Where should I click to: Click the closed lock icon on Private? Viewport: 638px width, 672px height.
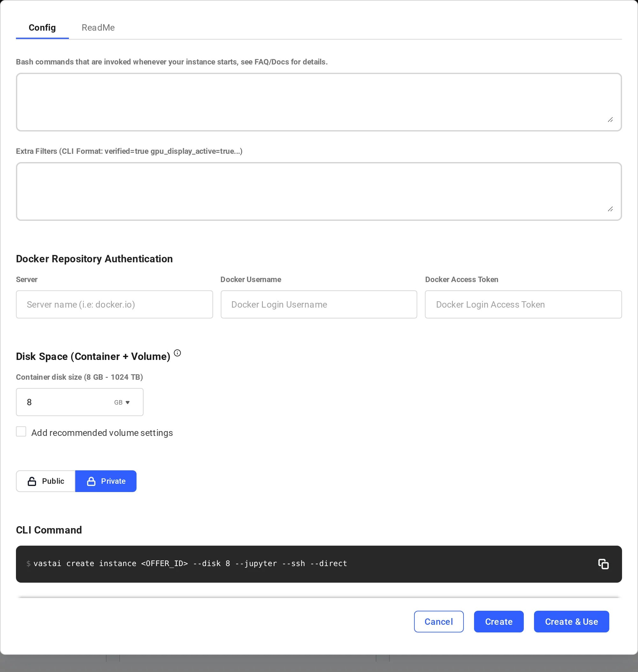pyautogui.click(x=91, y=481)
